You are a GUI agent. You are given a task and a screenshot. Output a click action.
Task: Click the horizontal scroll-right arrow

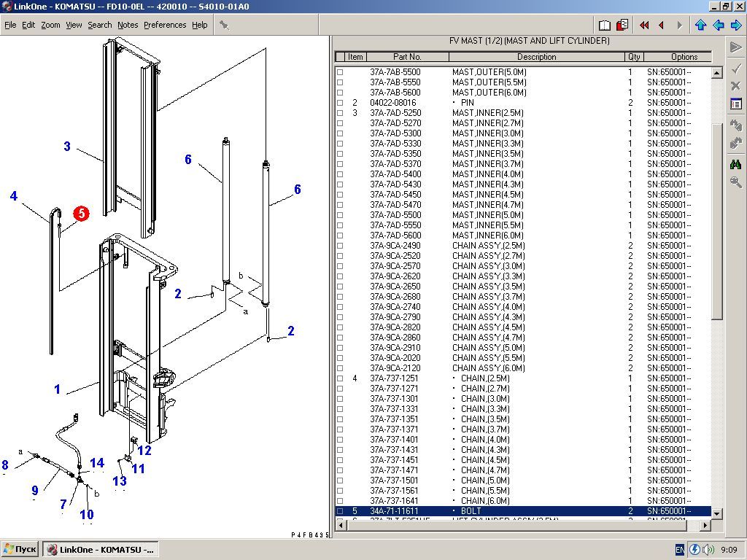[x=705, y=525]
